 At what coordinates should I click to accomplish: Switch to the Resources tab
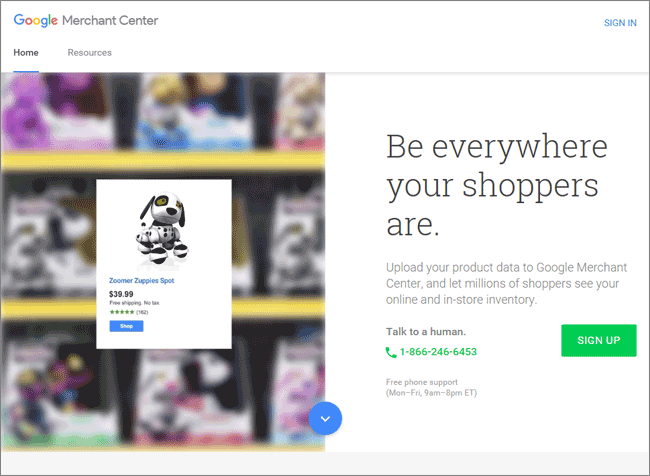pyautogui.click(x=90, y=53)
